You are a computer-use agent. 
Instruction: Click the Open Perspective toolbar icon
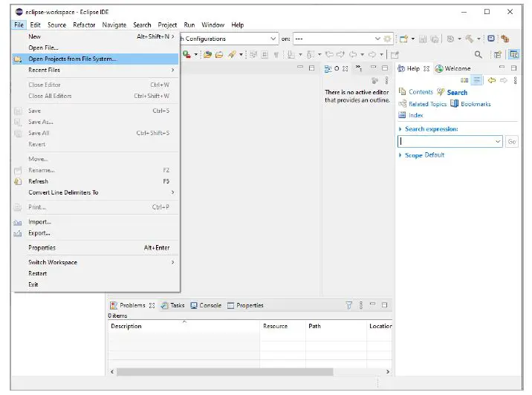click(498, 54)
